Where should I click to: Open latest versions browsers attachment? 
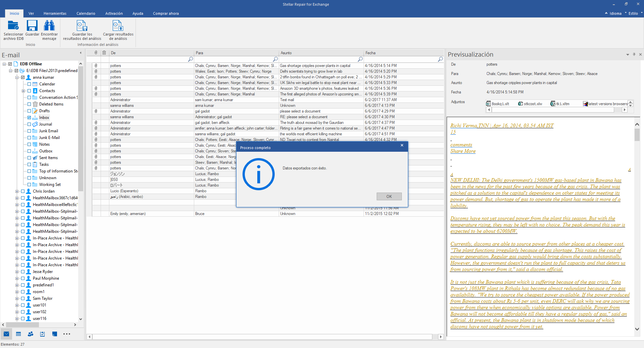(x=605, y=104)
